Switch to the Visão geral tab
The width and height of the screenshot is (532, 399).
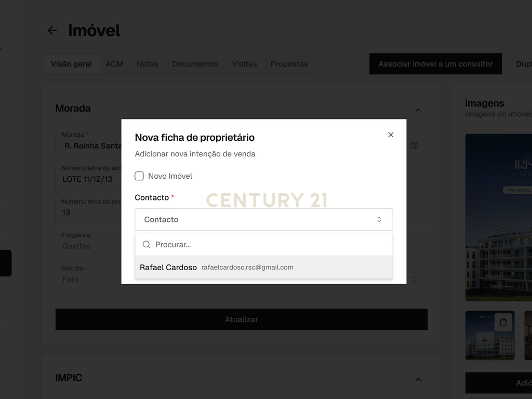tap(71, 64)
